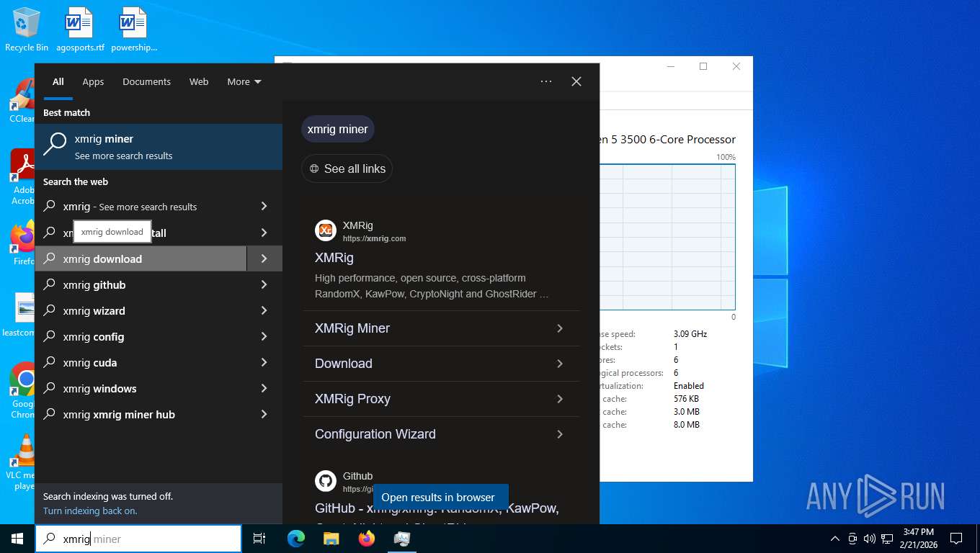Image resolution: width=980 pixels, height=553 pixels.
Task: Select 'xmrig - See more search results' suggestion
Action: tap(141, 207)
